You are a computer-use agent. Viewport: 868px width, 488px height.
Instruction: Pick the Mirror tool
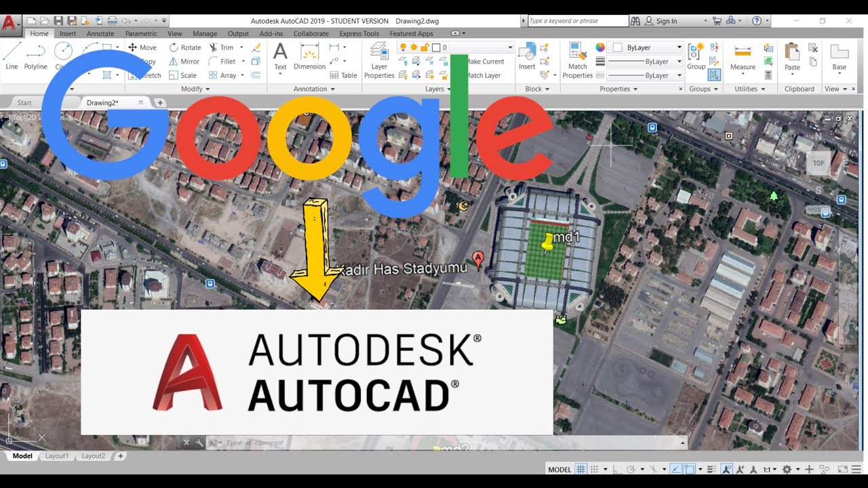[x=184, y=62]
